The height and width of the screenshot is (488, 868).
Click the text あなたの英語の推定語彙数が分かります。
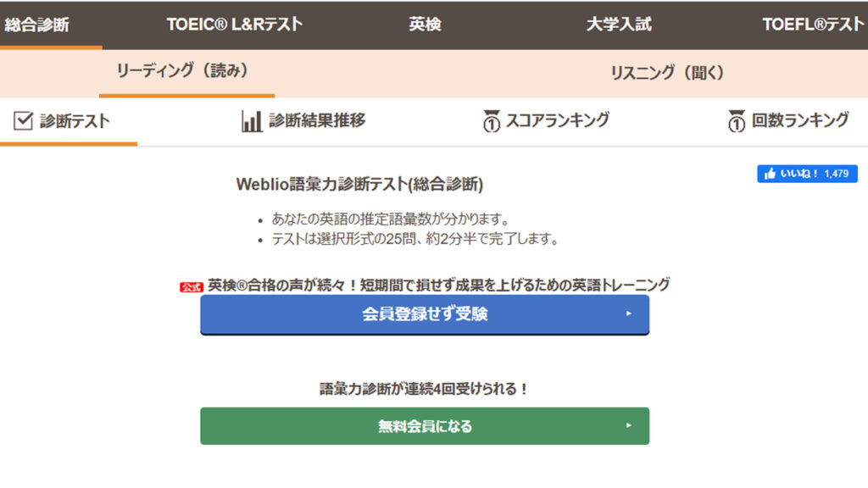(x=390, y=219)
